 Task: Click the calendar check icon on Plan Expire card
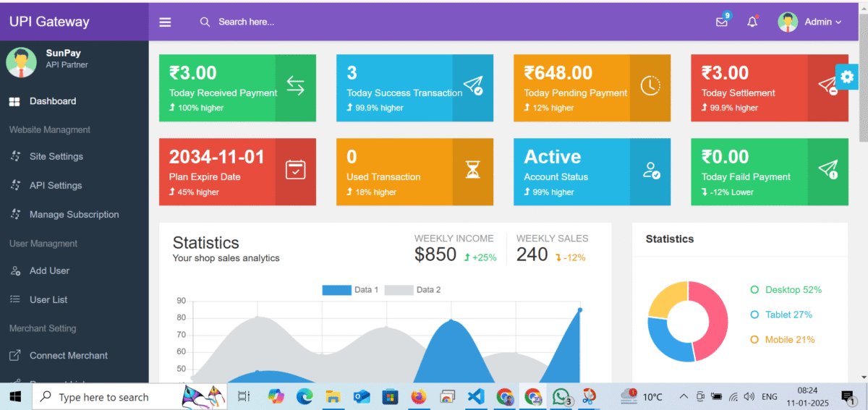click(x=295, y=170)
